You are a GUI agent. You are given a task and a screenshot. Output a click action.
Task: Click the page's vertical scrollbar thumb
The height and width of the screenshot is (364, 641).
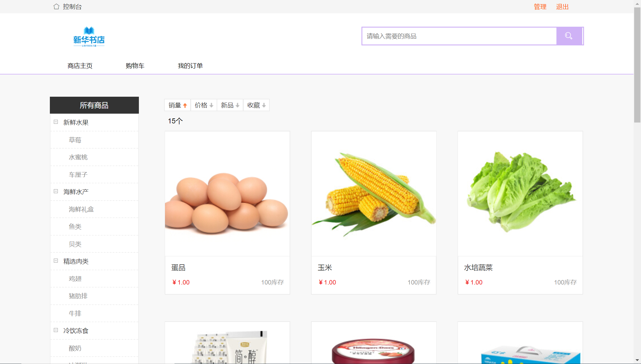click(x=637, y=65)
